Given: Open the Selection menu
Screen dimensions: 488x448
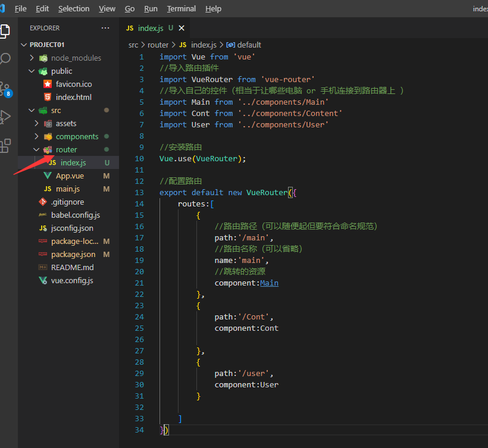Looking at the screenshot, I should point(74,8).
